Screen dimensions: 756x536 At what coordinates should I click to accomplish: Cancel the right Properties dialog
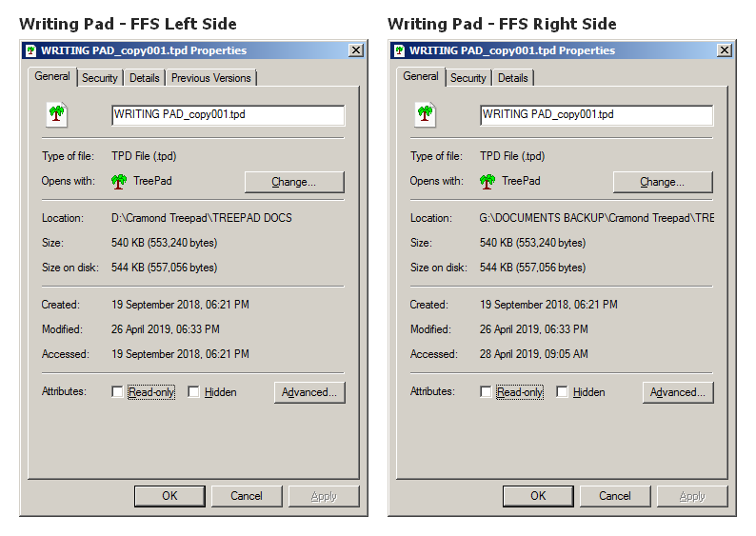click(x=614, y=496)
